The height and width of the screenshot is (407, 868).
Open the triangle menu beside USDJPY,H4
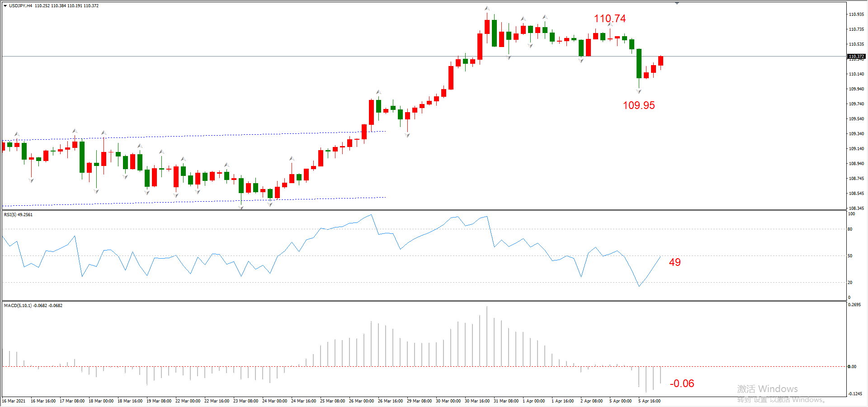[5, 6]
